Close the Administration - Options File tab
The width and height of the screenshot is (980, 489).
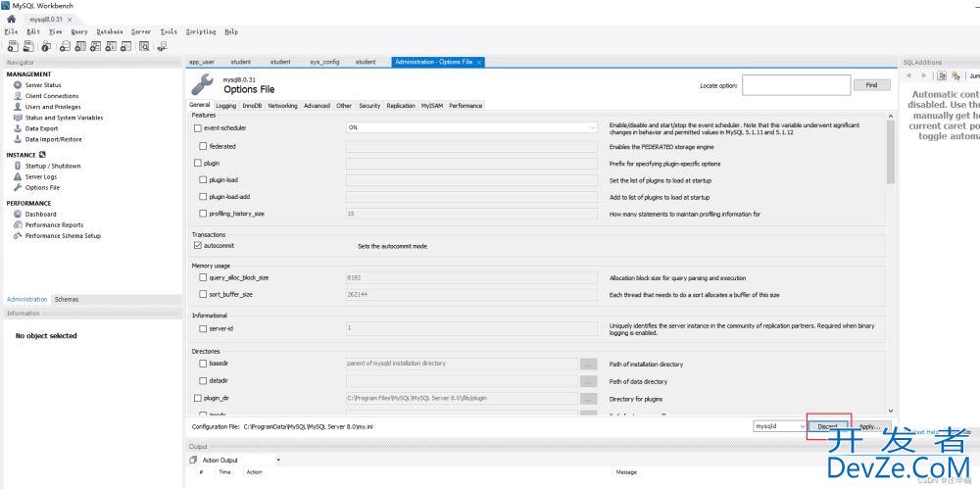click(479, 63)
